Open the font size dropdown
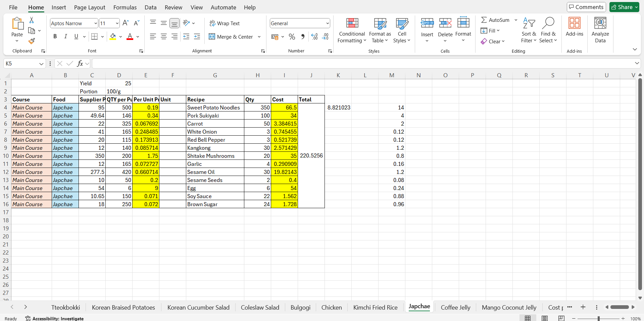The image size is (644, 321). coord(117,23)
